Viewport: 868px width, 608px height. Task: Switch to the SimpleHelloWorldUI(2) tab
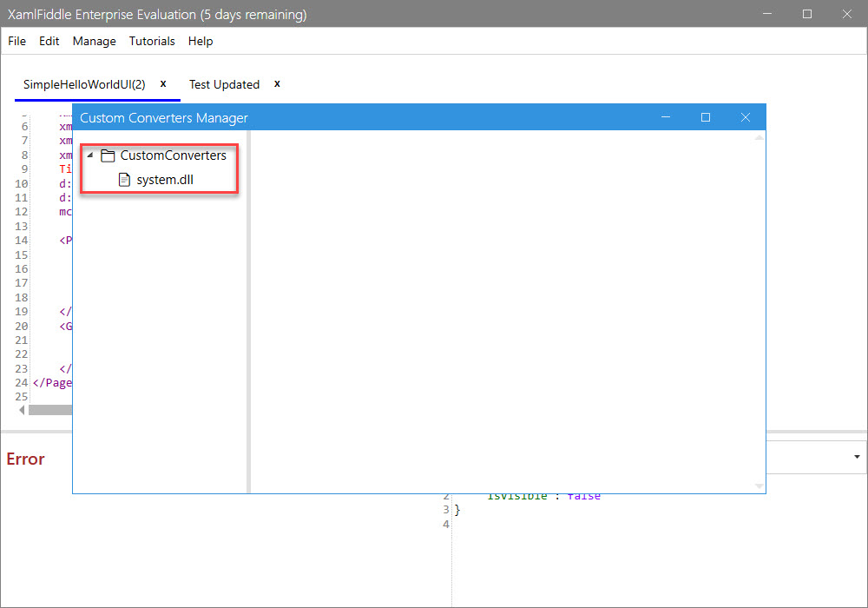pos(84,84)
